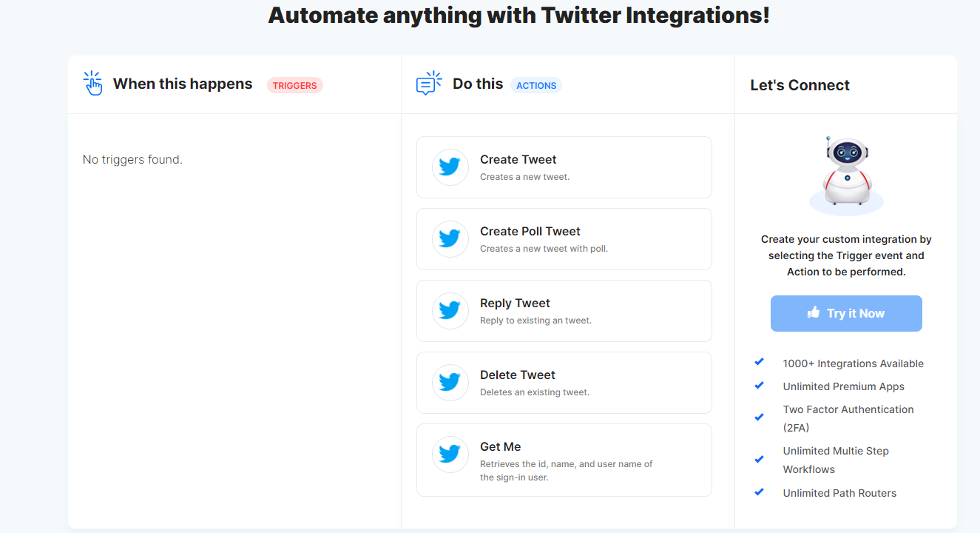980x533 pixels.
Task: Click the 'Retrieves the id, name, and user name' description
Action: coord(567,471)
